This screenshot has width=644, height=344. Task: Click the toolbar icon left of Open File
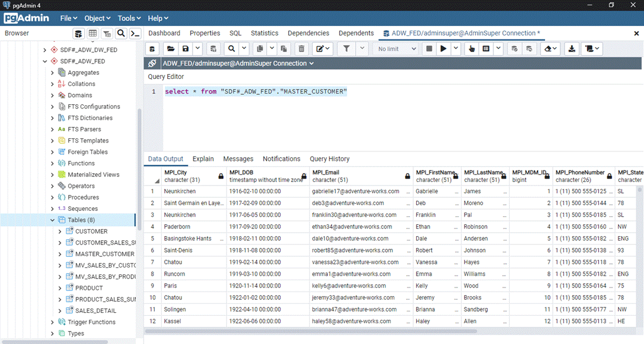(x=152, y=49)
